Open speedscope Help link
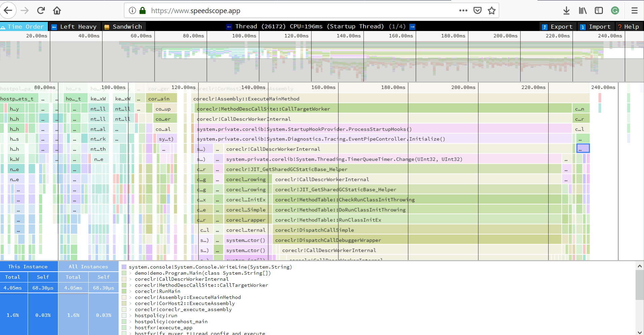Image resolution: width=644 pixels, height=335 pixels. coord(628,27)
